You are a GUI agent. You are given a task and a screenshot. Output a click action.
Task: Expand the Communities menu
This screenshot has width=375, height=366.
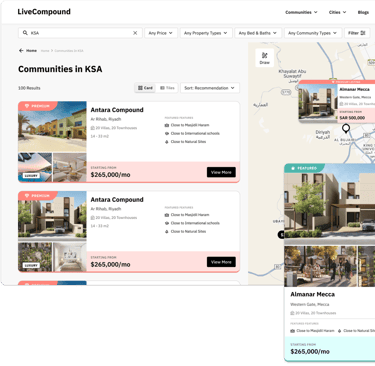coord(301,12)
